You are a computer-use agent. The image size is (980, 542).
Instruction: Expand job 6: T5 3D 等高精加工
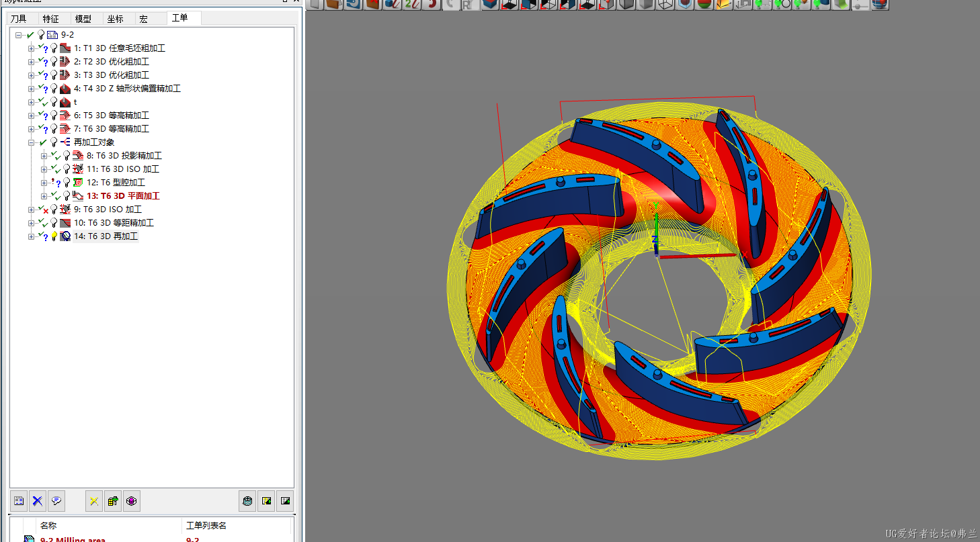[x=32, y=116]
